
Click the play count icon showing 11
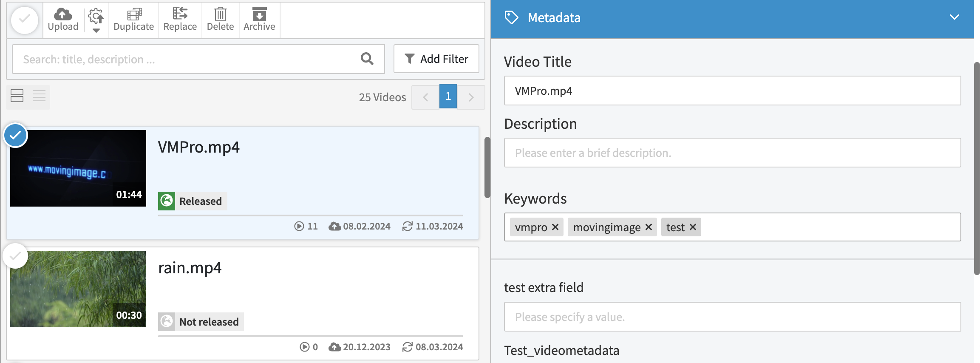click(x=299, y=226)
